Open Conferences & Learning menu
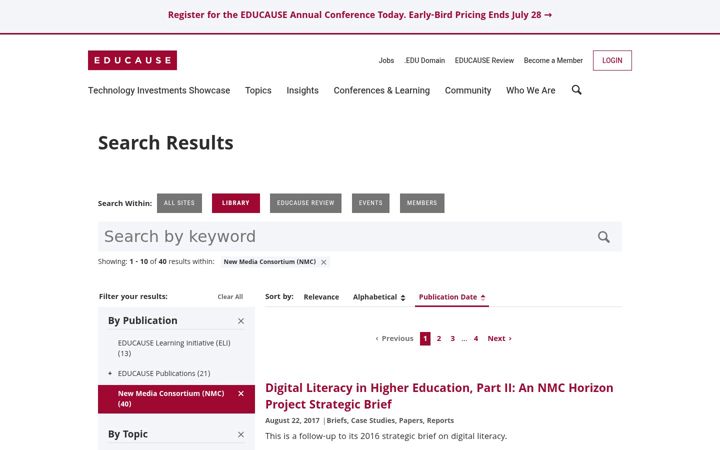 pyautogui.click(x=382, y=90)
